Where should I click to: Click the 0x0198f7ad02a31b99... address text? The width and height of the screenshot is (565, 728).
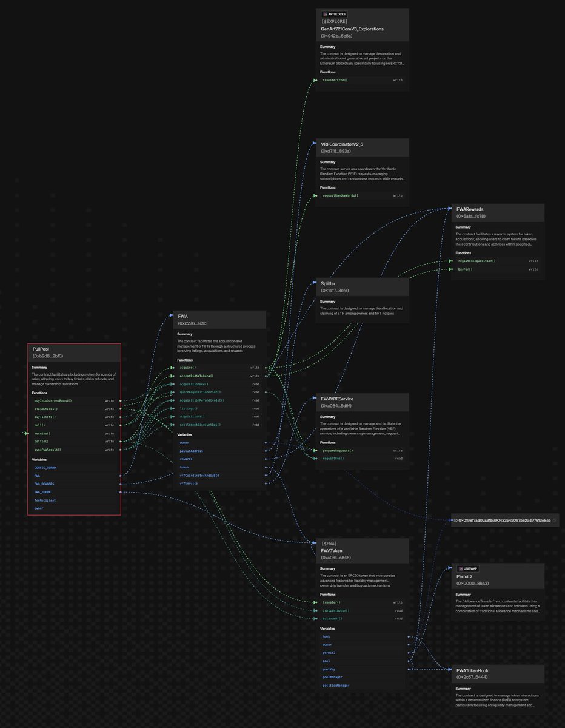click(504, 521)
